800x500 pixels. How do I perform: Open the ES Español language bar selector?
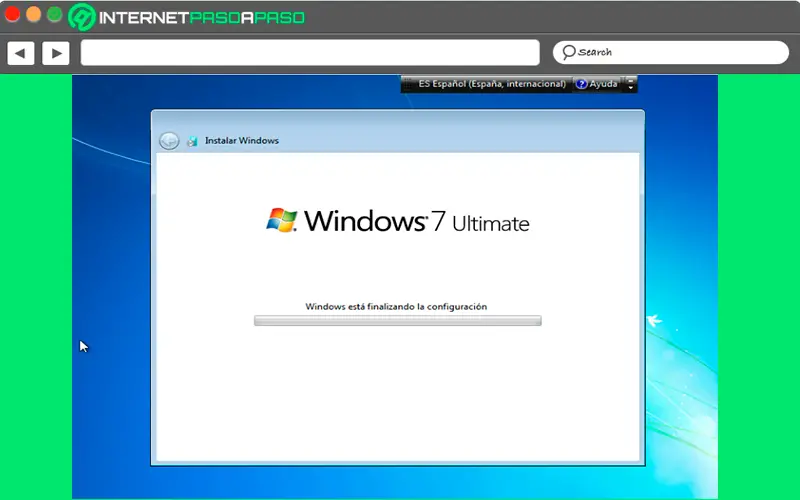[492, 84]
